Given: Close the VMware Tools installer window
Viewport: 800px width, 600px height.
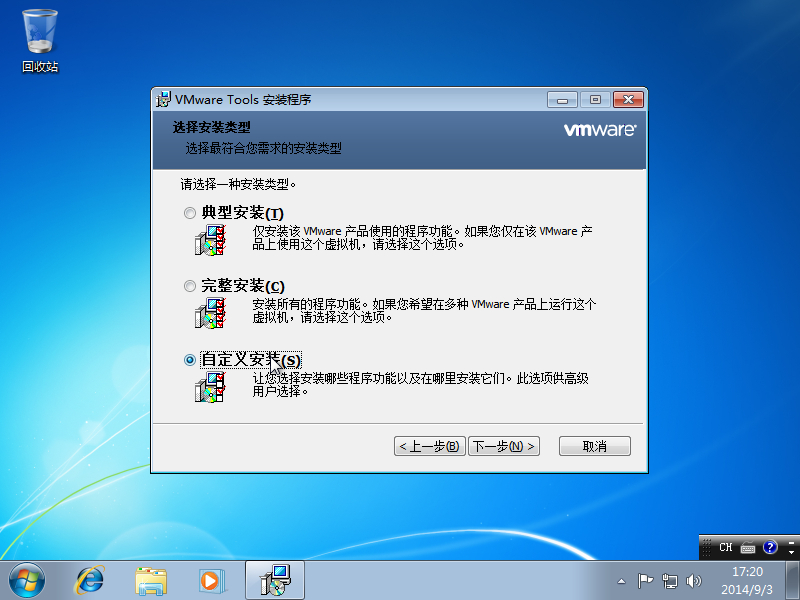Looking at the screenshot, I should (629, 99).
